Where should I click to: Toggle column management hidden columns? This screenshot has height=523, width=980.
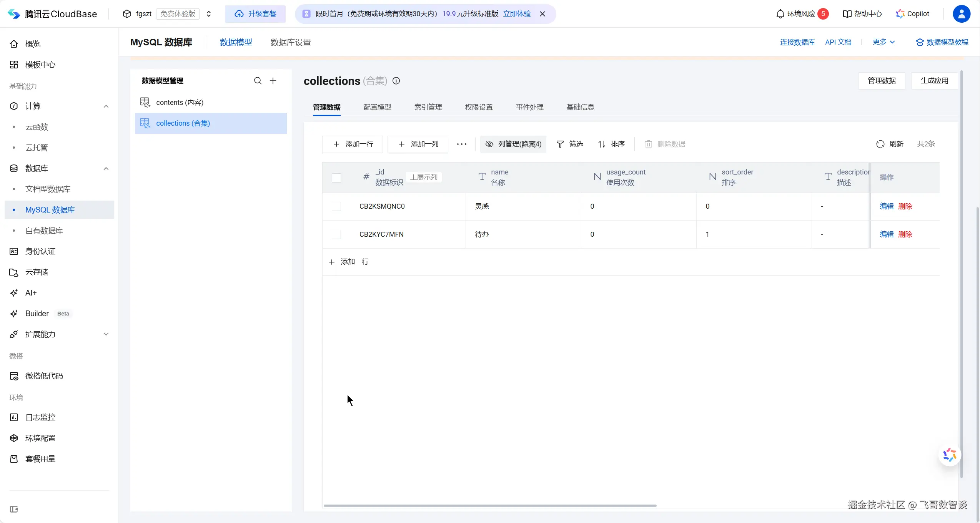(513, 144)
